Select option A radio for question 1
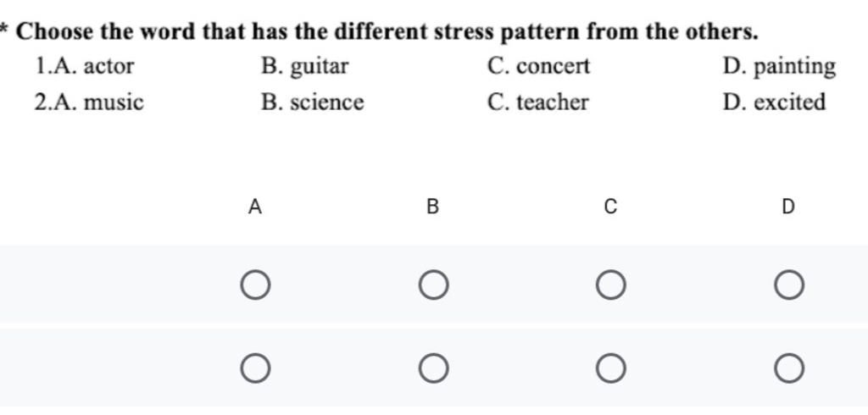 (x=255, y=285)
